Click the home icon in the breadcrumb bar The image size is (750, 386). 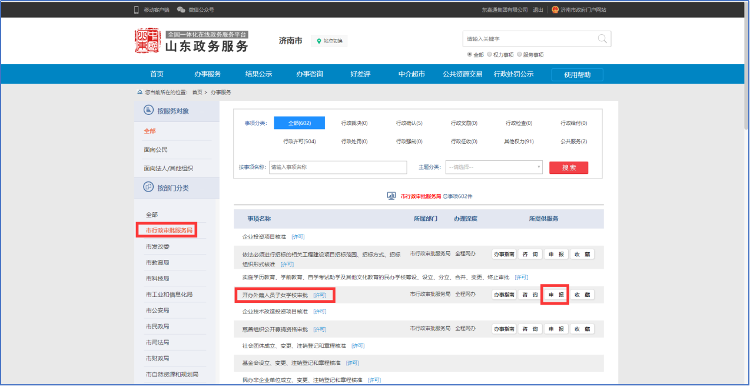pos(140,92)
